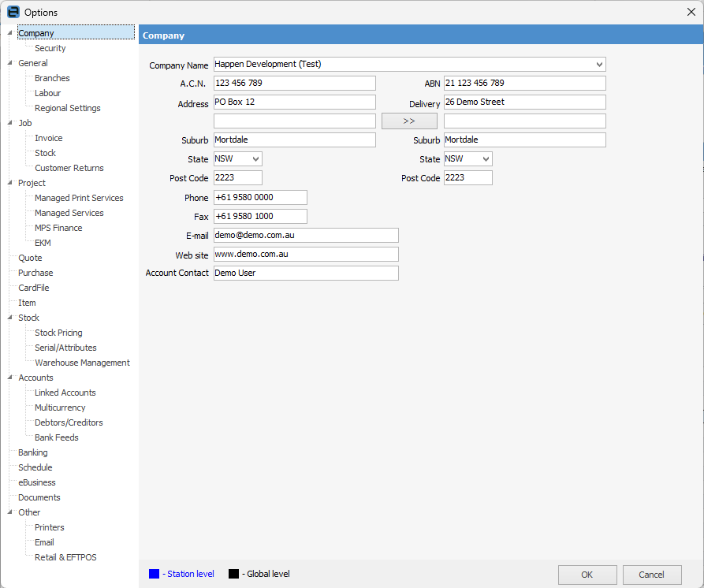Click into the E-mail field

click(x=306, y=236)
